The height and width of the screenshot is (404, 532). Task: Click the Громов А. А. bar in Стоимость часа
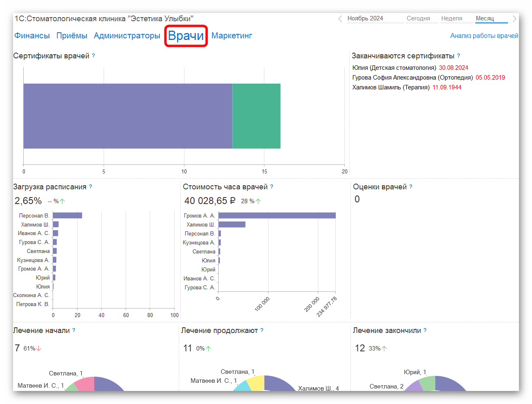point(277,215)
